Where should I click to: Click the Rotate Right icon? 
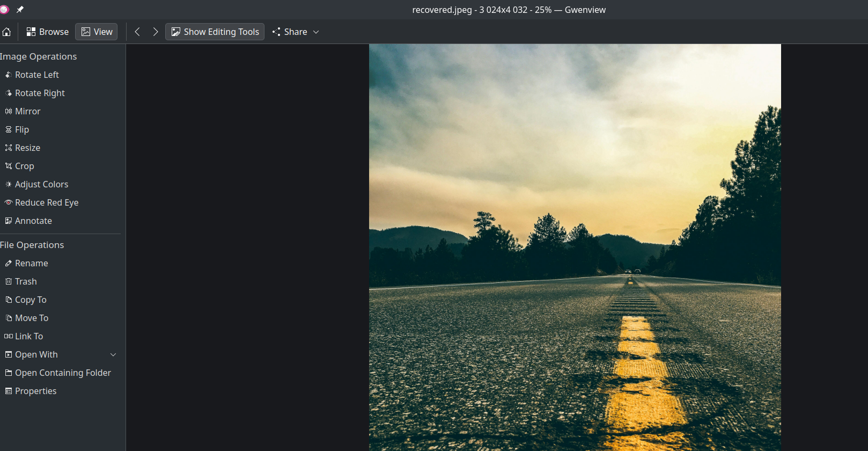(x=9, y=93)
